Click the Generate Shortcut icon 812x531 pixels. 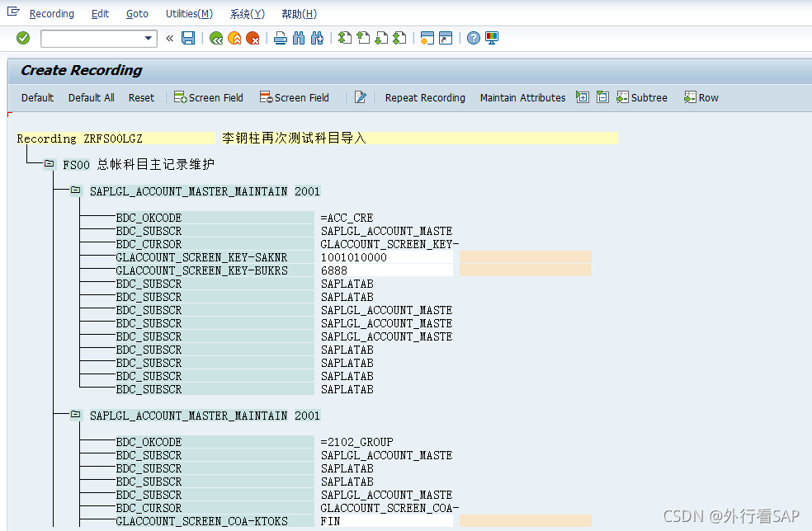[446, 38]
